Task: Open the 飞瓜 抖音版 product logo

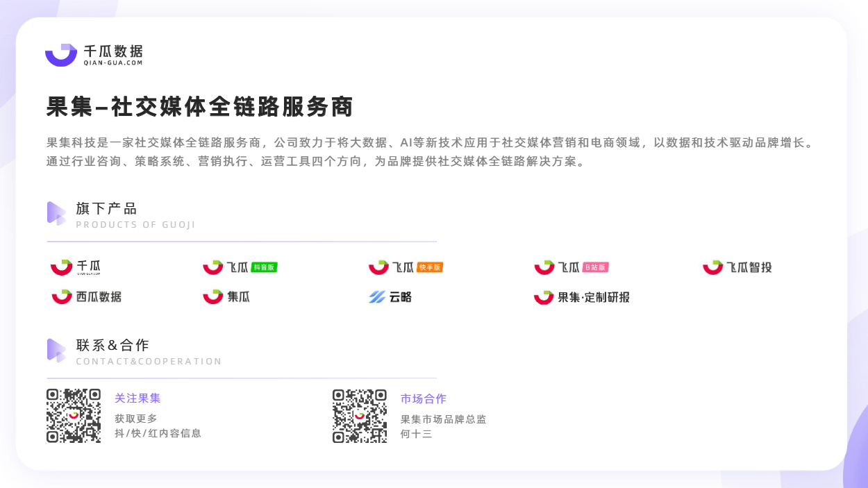Action: click(240, 267)
